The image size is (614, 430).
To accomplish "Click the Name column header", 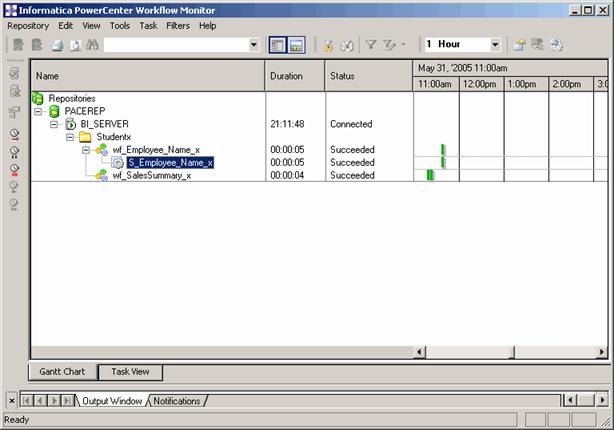I will coord(148,76).
